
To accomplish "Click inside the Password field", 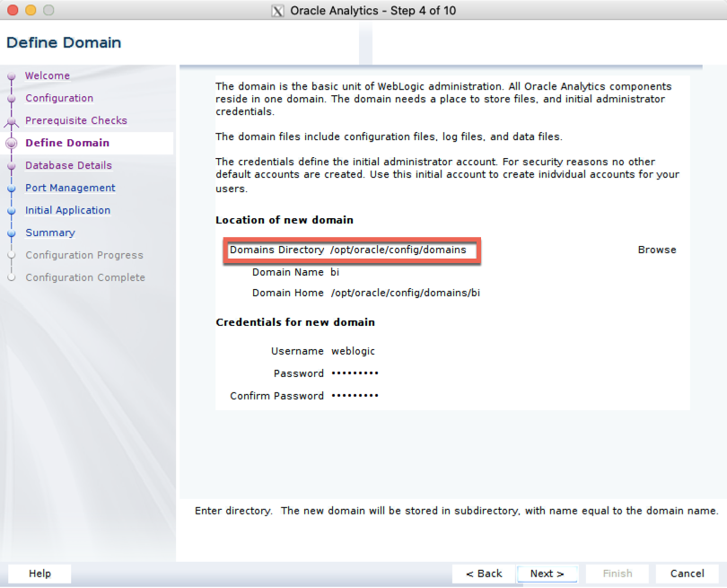I will (x=377, y=373).
